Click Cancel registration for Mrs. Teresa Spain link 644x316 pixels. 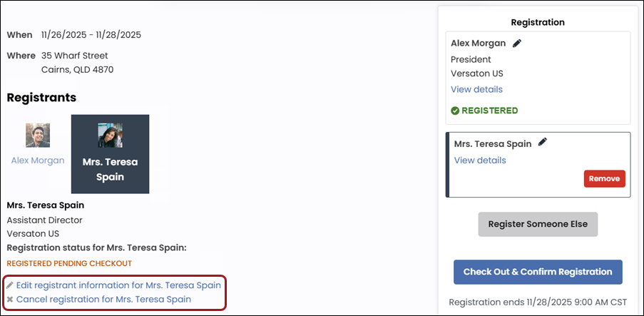(x=103, y=300)
